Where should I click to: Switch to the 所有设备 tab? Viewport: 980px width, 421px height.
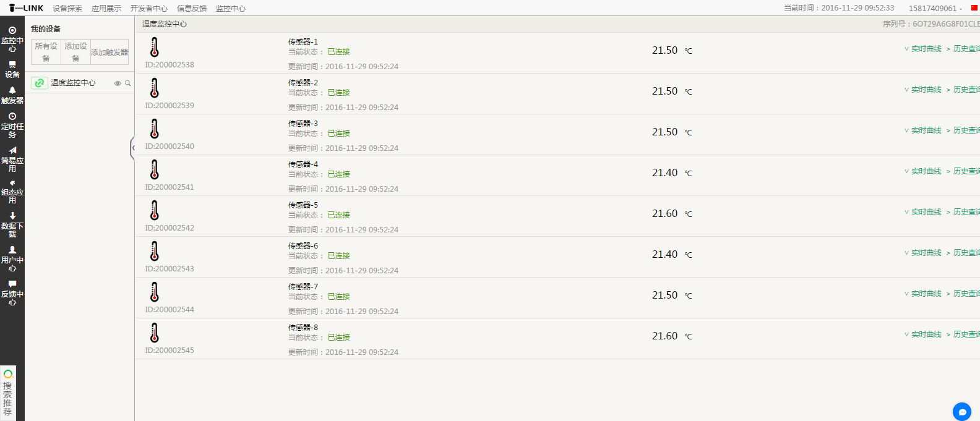46,52
